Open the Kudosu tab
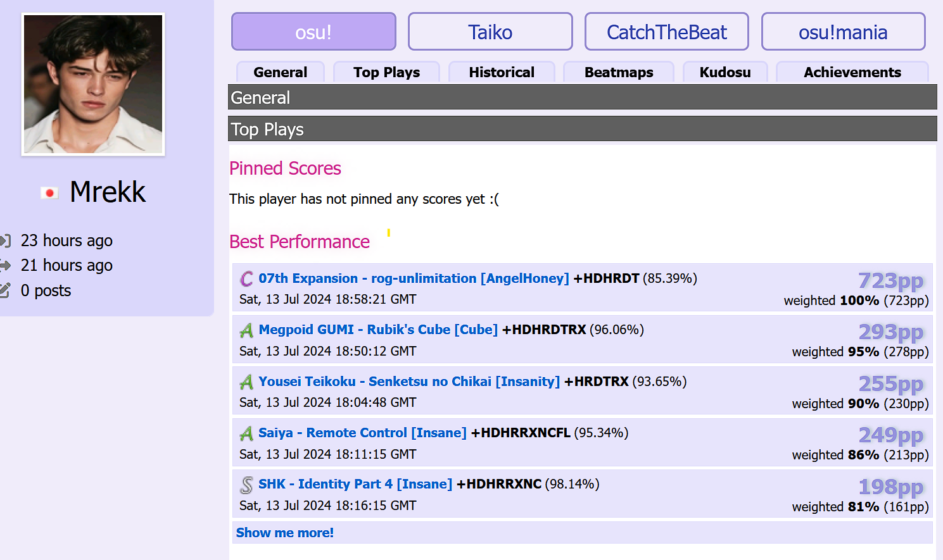 pos(725,72)
